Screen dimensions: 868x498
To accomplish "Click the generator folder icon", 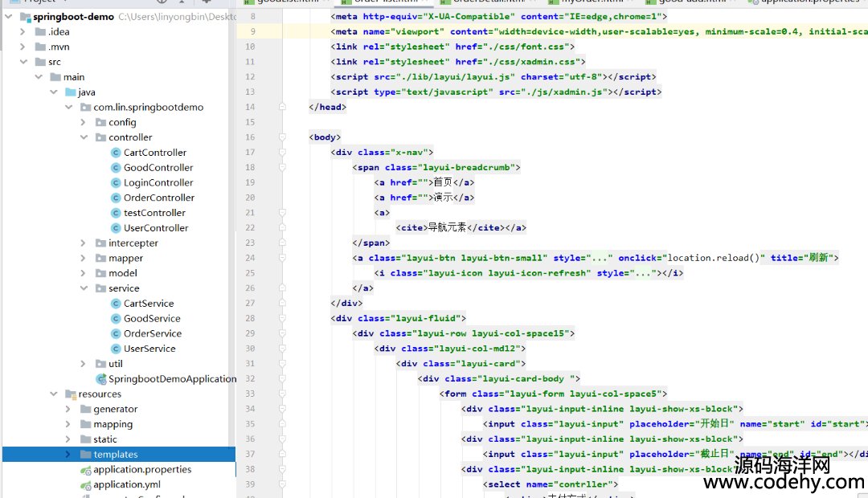I will coord(85,409).
